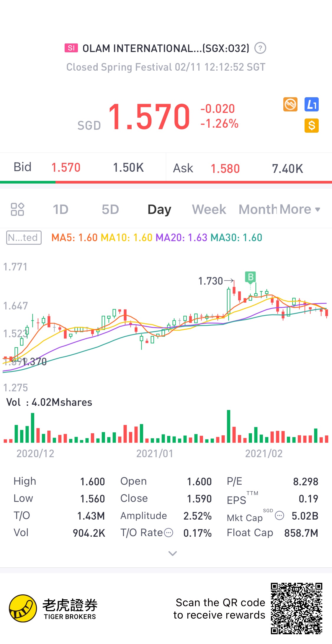
Task: Tap the Closed Spring Festival status line
Action: 166,67
